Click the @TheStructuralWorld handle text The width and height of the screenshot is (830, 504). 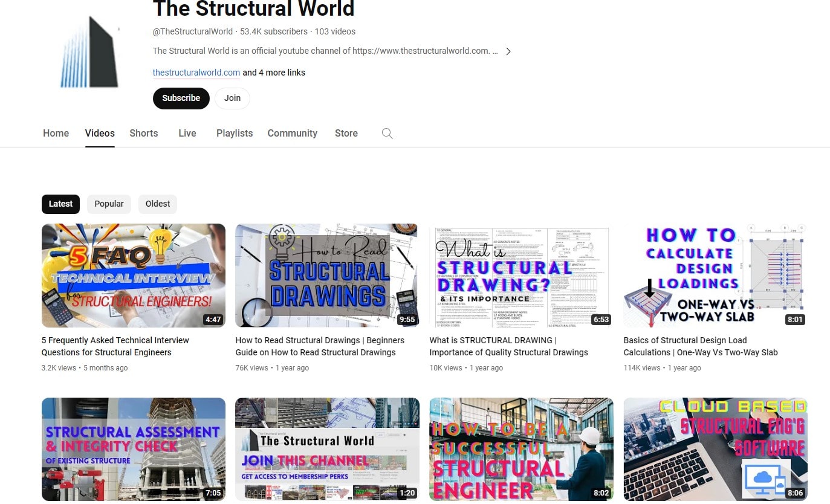193,31
